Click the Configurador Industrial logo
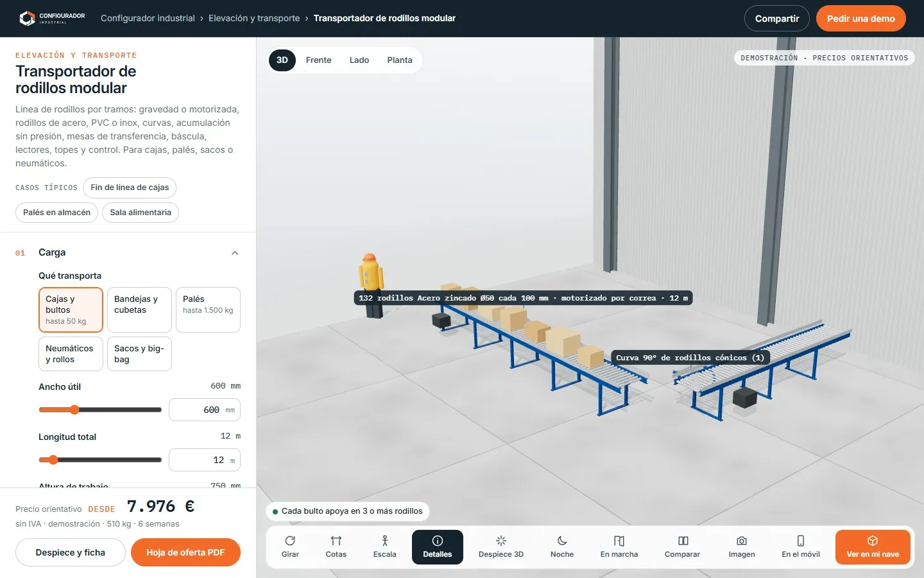 pos(52,18)
